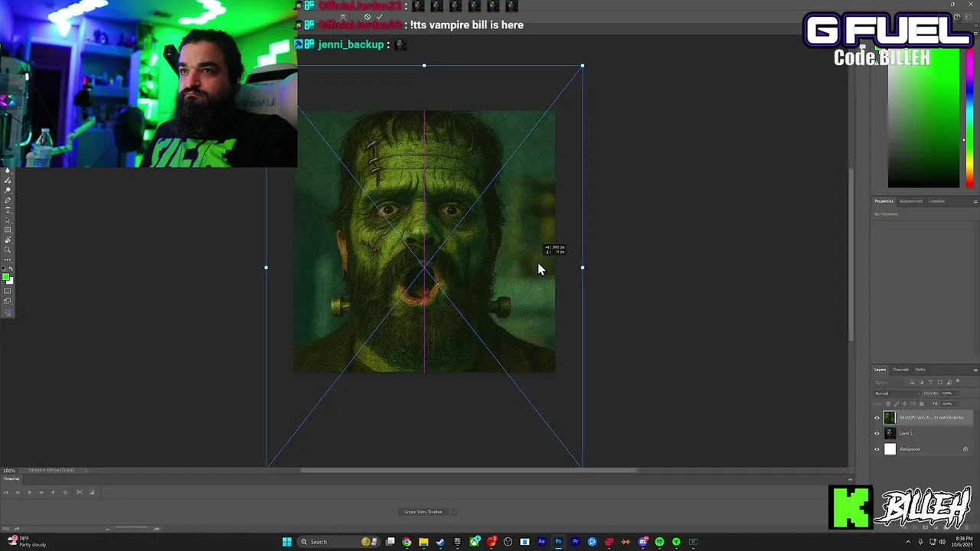Image resolution: width=980 pixels, height=551 pixels.
Task: Hide Layer 1
Action: tap(877, 433)
